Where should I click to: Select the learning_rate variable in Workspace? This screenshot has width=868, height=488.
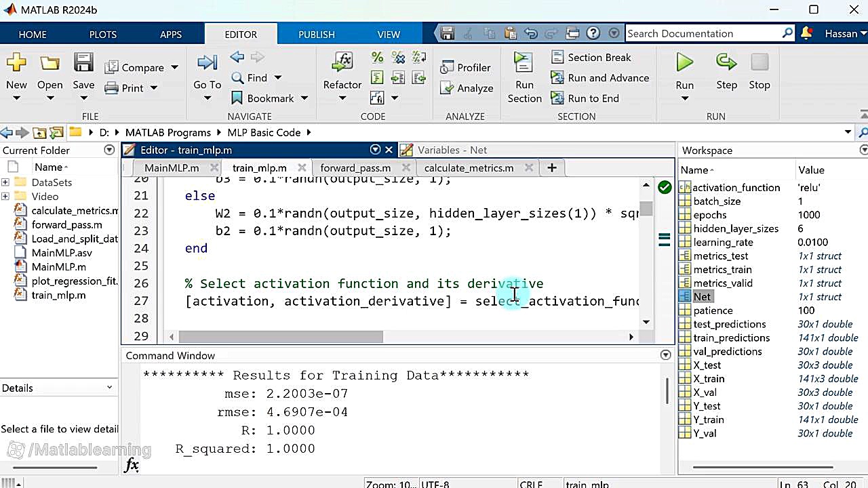(x=723, y=242)
